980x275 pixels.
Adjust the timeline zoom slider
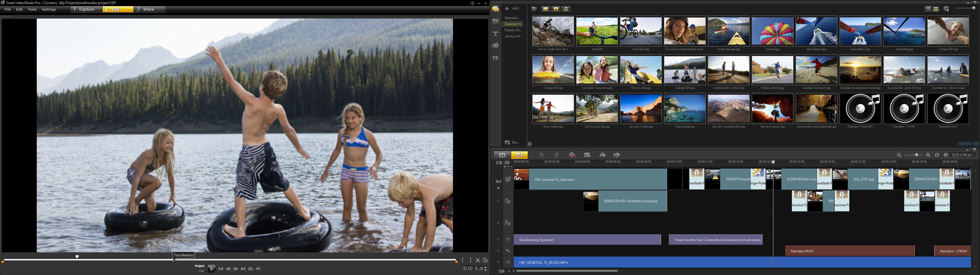coord(917,155)
